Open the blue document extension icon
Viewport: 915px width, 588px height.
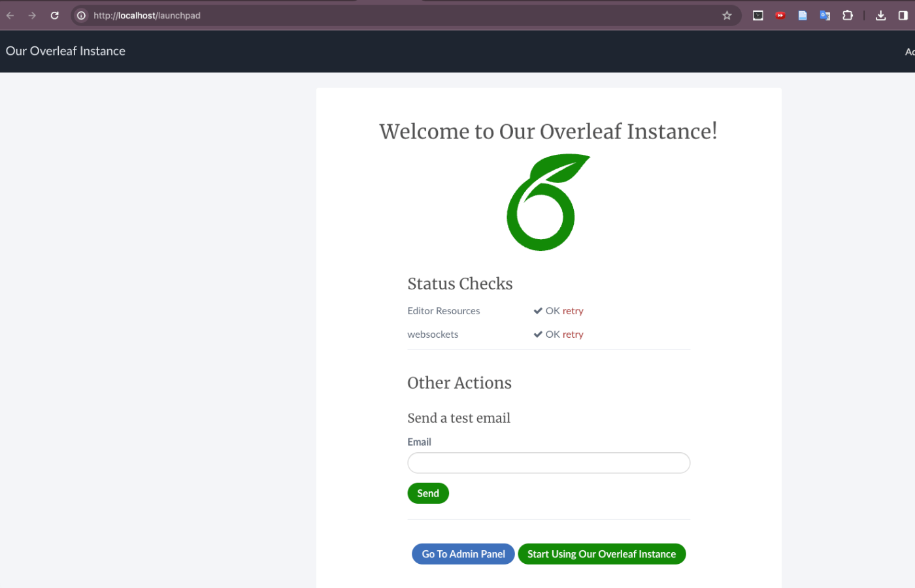coord(803,16)
